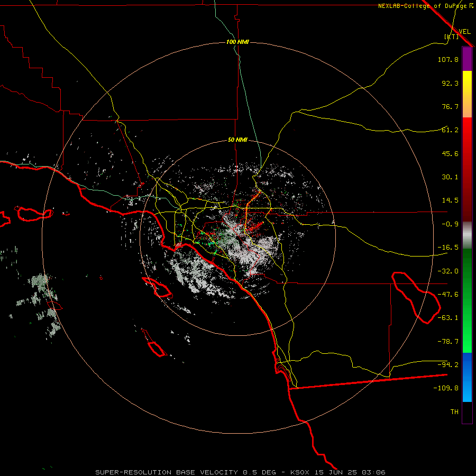476x476 pixels.
Task: Click the purple segment of the velocity color bar
Action: click(467, 59)
